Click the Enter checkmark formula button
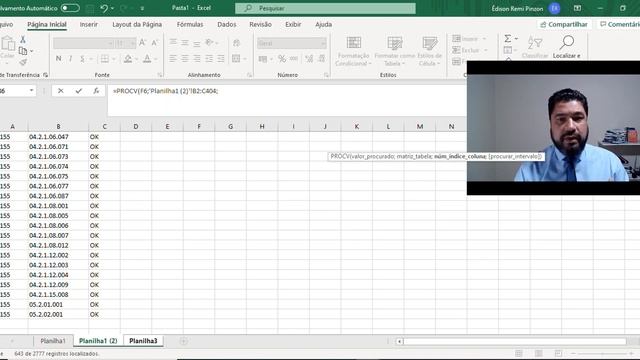This screenshot has width=640, height=360. [x=78, y=91]
